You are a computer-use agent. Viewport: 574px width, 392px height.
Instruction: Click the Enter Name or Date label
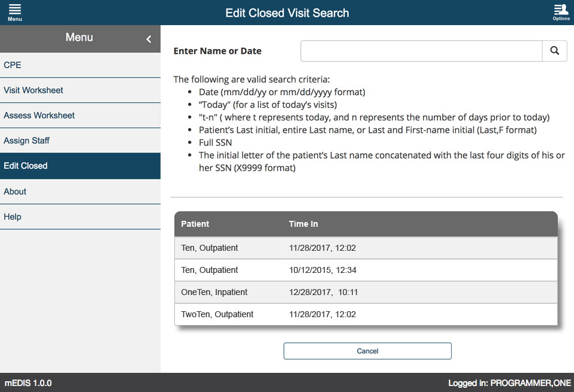[x=217, y=51]
